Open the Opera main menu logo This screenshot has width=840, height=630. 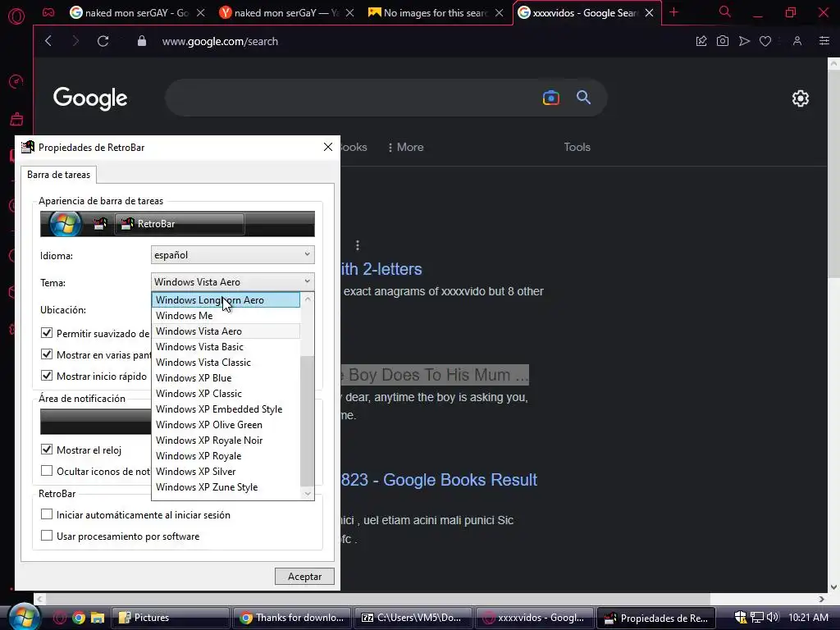click(x=16, y=16)
